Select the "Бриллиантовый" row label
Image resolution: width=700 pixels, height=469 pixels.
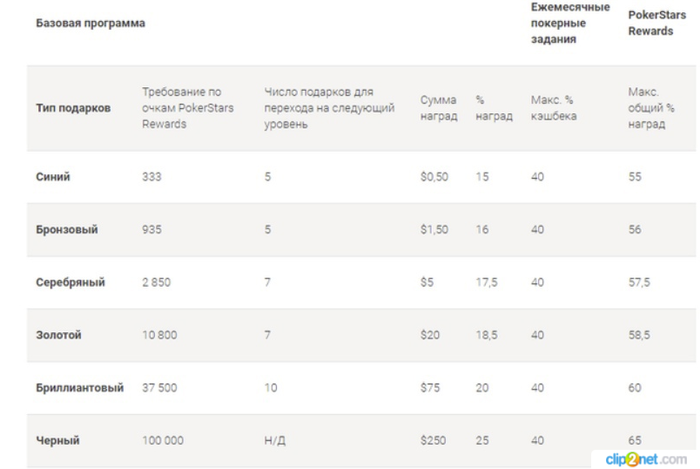click(80, 388)
